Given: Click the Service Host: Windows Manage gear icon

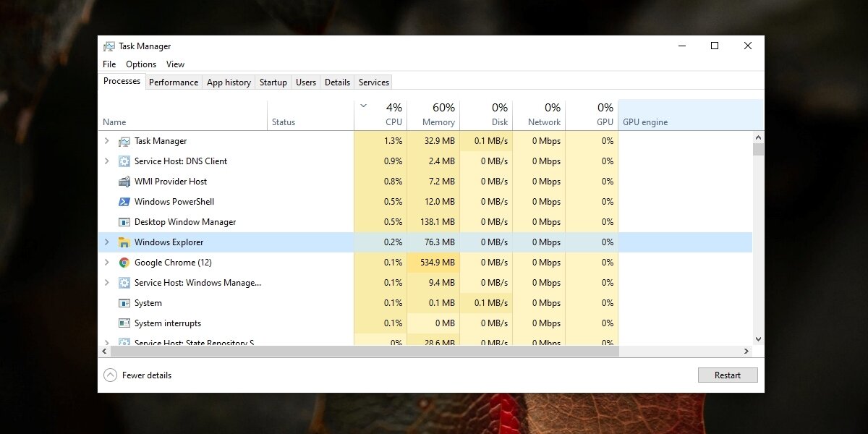Looking at the screenshot, I should pyautogui.click(x=124, y=282).
